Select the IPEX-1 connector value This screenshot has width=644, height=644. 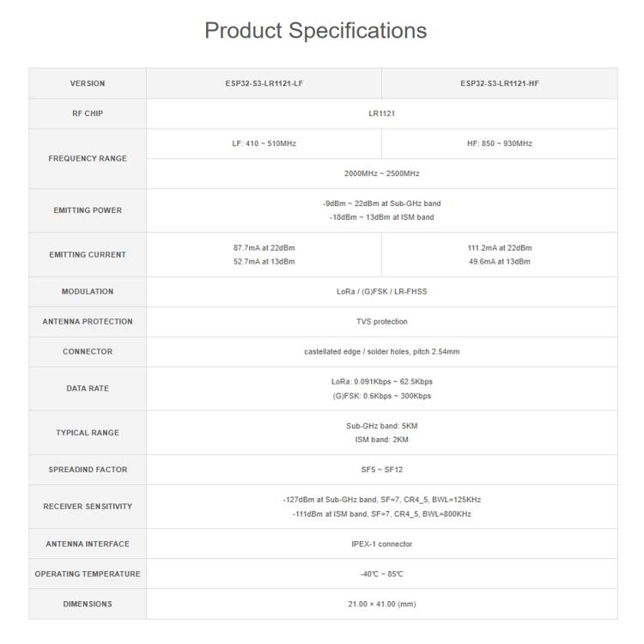(x=381, y=544)
